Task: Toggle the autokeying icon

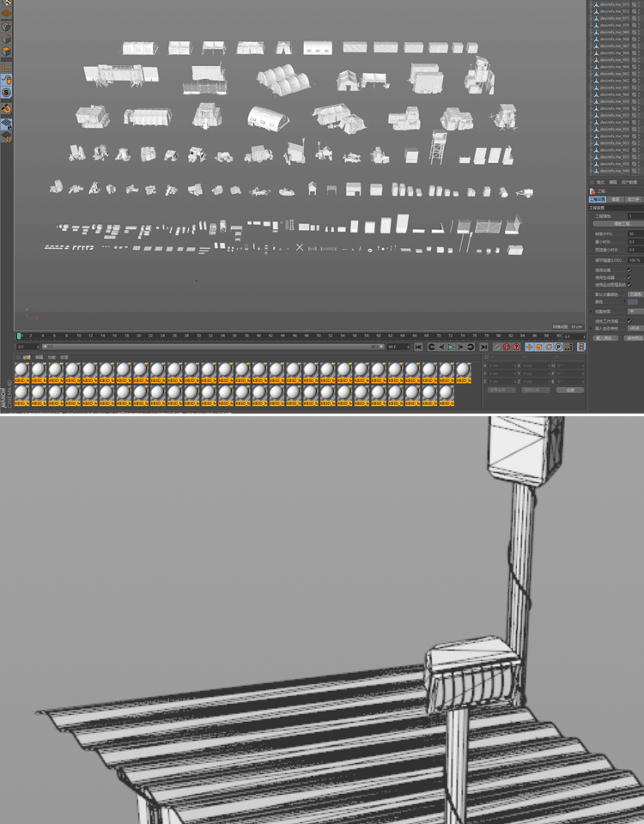Action: (507, 347)
